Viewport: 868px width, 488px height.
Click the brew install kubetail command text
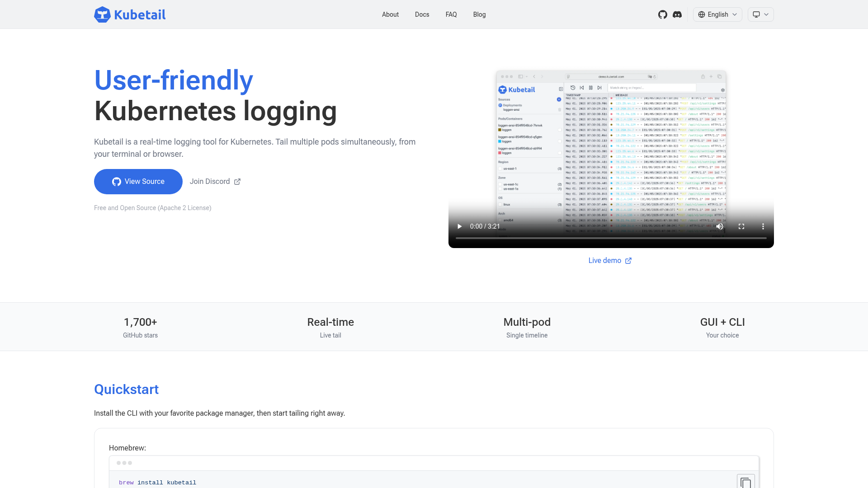pyautogui.click(x=157, y=483)
